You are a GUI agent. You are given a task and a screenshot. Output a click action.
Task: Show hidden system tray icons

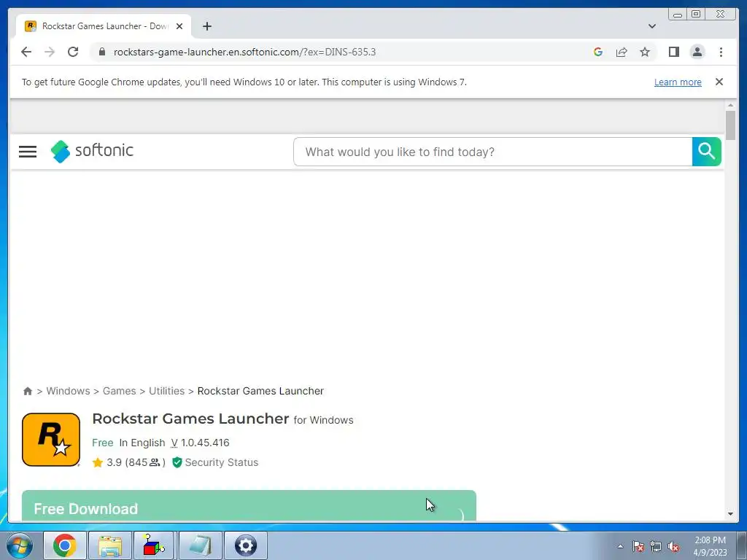[620, 546]
